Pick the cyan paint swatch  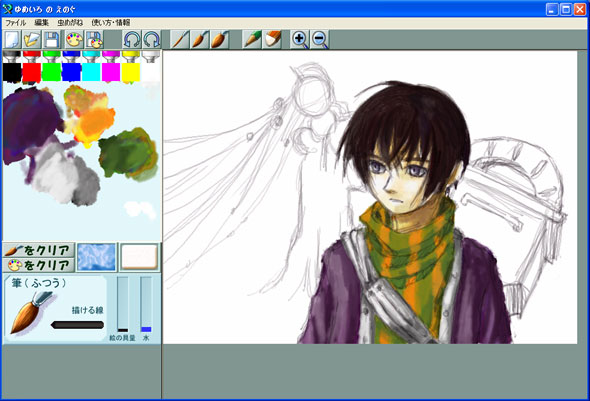coord(91,72)
